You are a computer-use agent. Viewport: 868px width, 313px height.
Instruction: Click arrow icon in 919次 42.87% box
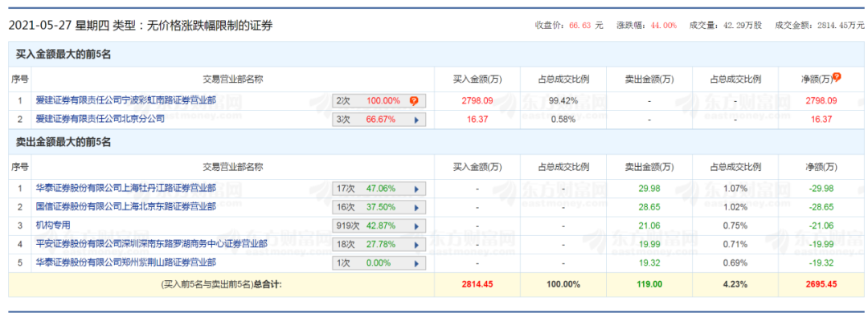coord(417,226)
